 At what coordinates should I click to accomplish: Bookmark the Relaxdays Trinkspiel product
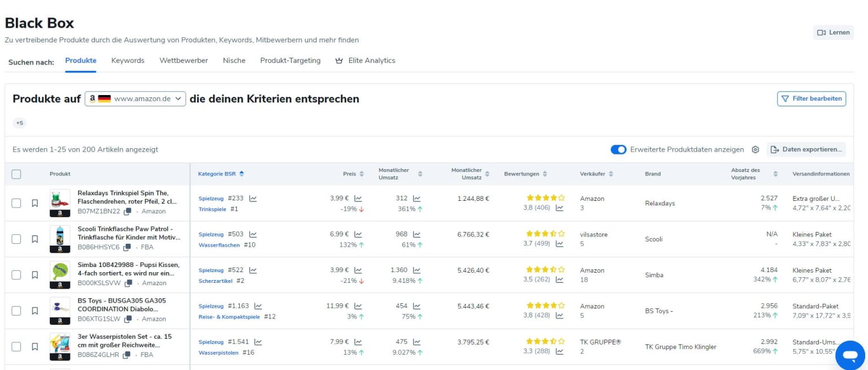click(34, 203)
